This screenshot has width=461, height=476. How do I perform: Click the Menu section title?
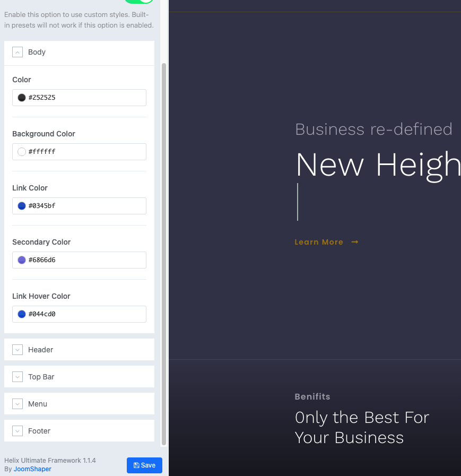(38, 404)
